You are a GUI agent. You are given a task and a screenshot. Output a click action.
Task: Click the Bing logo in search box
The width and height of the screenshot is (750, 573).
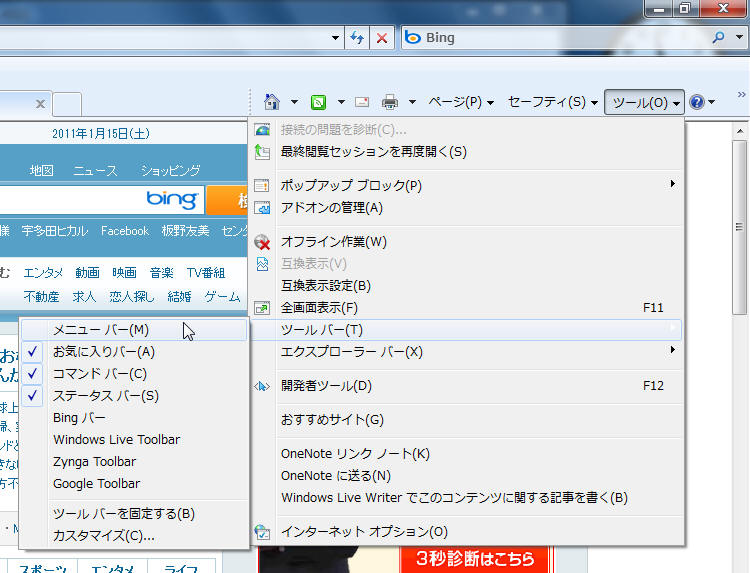pyautogui.click(x=413, y=37)
